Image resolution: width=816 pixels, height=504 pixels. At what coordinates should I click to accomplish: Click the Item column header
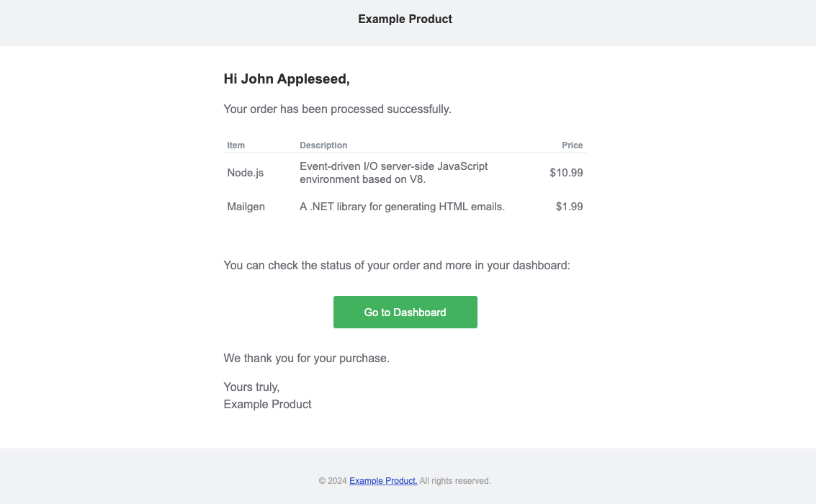tap(236, 145)
